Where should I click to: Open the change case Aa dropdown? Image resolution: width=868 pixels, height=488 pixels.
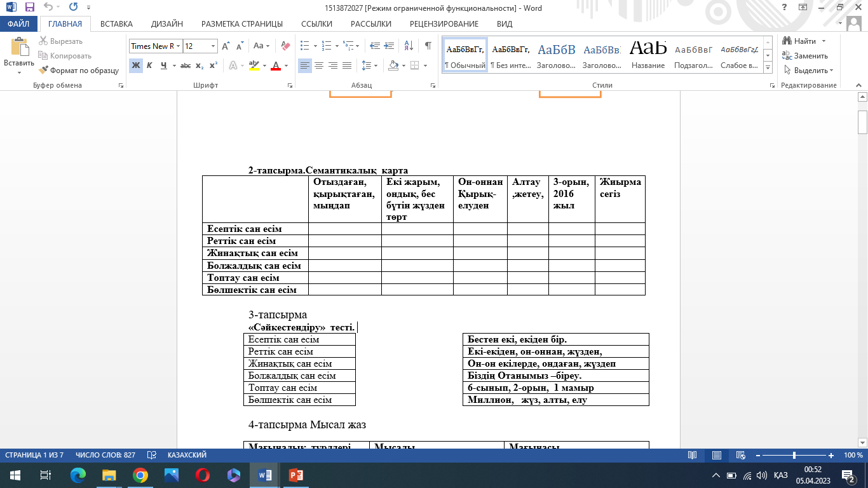pyautogui.click(x=261, y=46)
